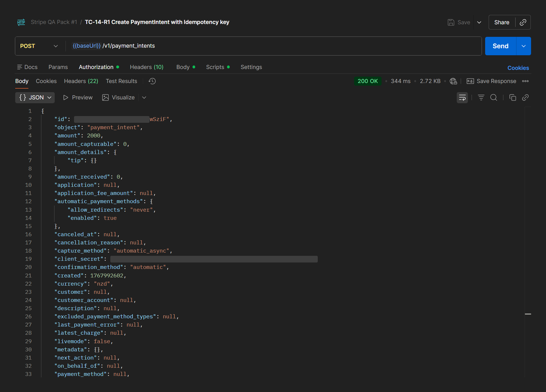
Task: Open the response more options ellipsis
Action: coord(525,81)
